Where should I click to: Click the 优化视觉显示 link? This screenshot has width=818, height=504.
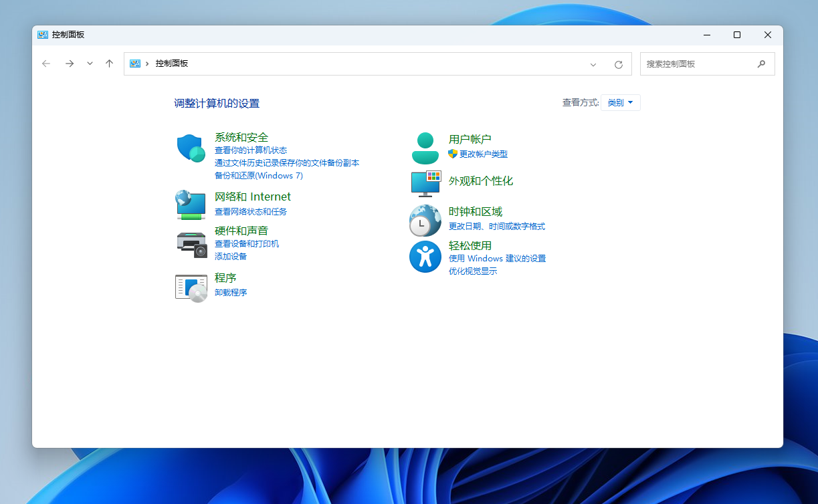(473, 271)
